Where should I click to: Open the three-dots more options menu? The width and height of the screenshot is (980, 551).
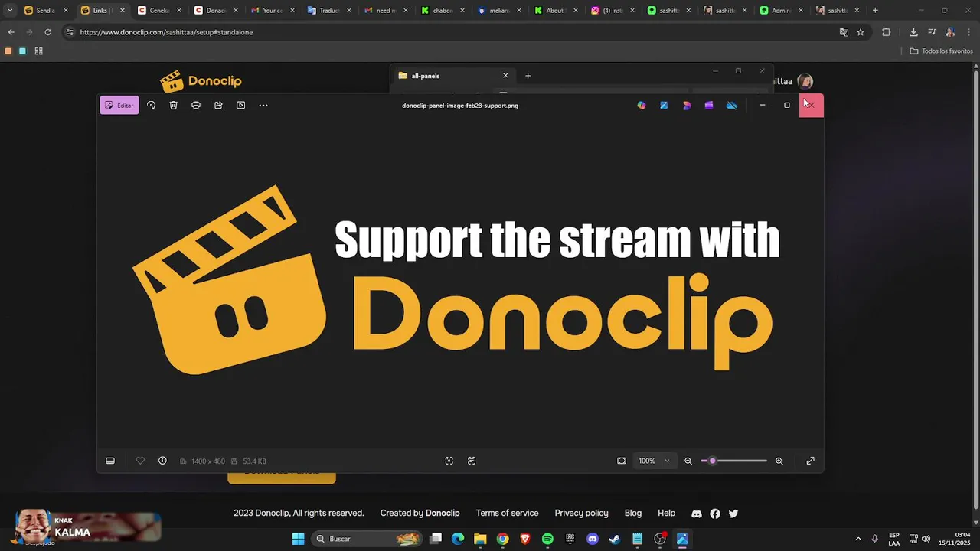pyautogui.click(x=263, y=105)
